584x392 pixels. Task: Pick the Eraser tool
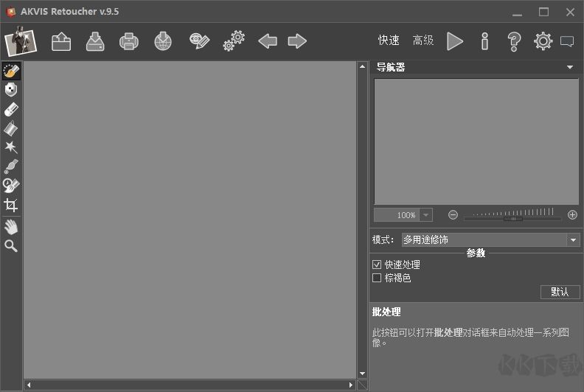[x=11, y=109]
